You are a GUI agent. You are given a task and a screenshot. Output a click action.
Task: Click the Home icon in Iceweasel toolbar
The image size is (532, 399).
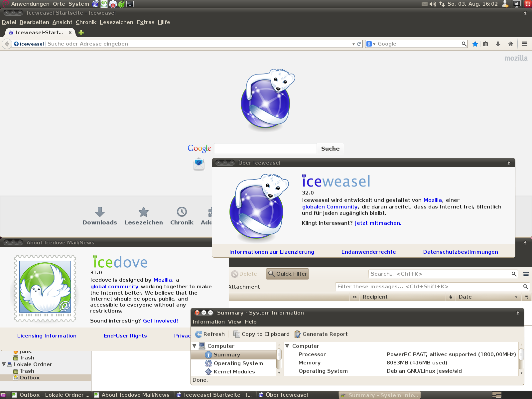(x=511, y=44)
